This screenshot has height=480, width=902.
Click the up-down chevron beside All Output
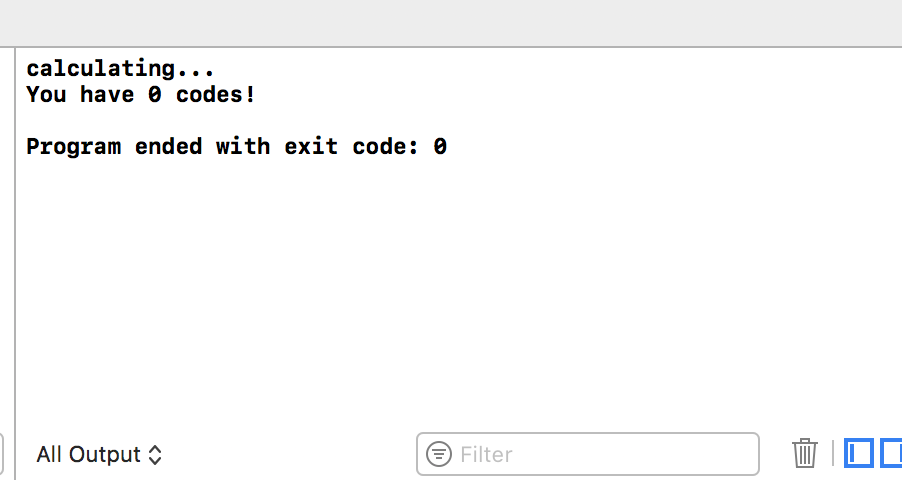[155, 455]
